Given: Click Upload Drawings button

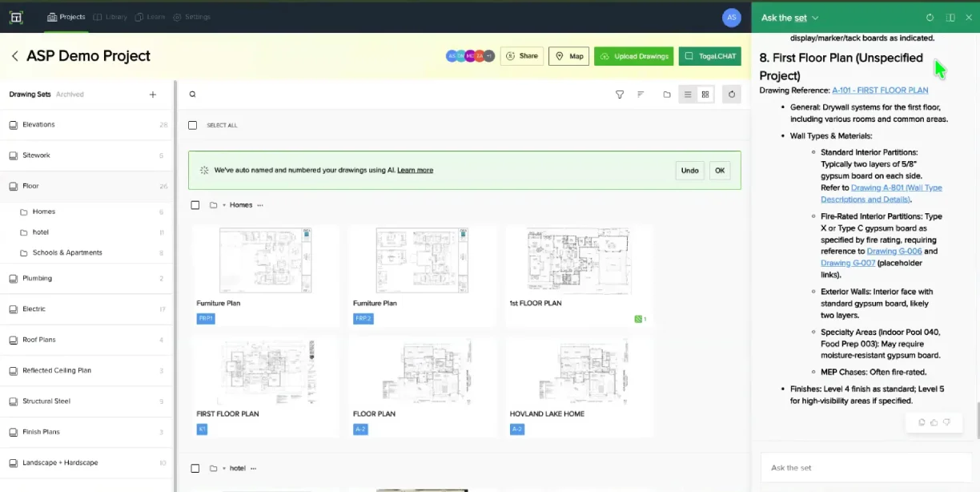Looking at the screenshot, I should pyautogui.click(x=634, y=56).
